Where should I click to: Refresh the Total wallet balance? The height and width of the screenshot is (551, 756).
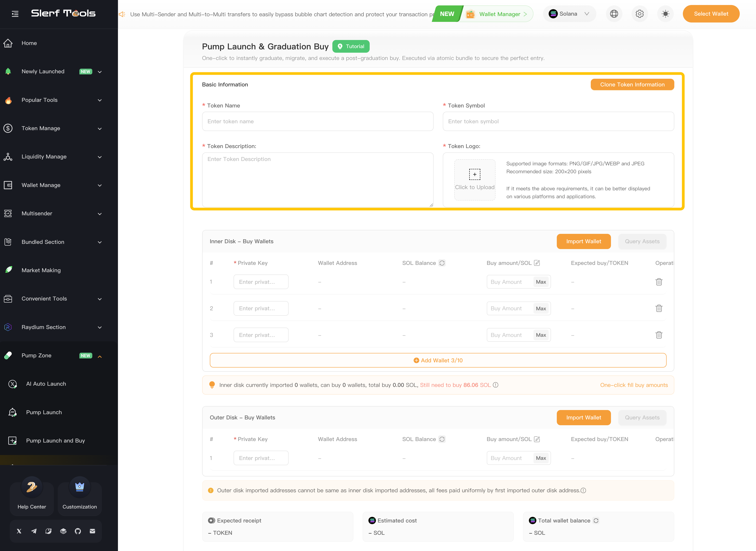coord(596,520)
